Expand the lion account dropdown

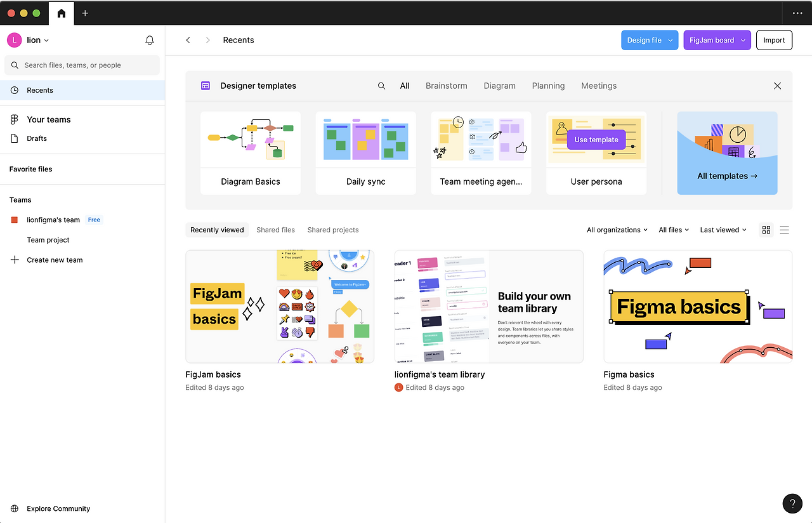[46, 41]
